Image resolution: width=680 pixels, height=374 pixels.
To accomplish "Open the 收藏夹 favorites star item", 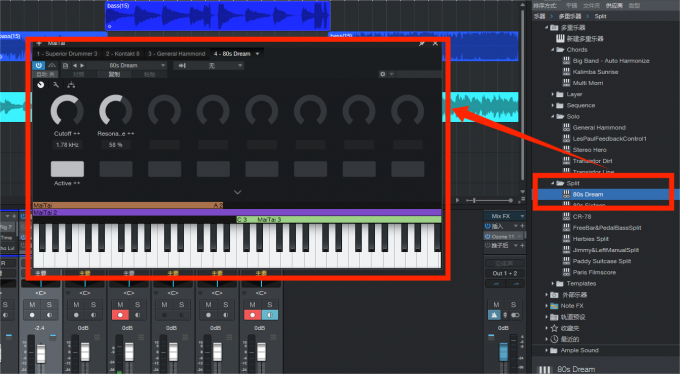I will pyautogui.click(x=570, y=328).
